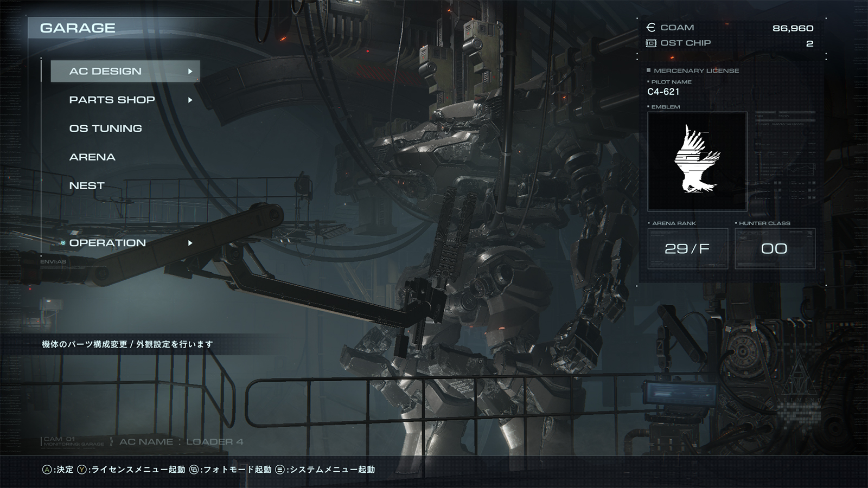The image size is (868, 488).
Task: Click the 決定 confirm prompt label
Action: tap(65, 470)
